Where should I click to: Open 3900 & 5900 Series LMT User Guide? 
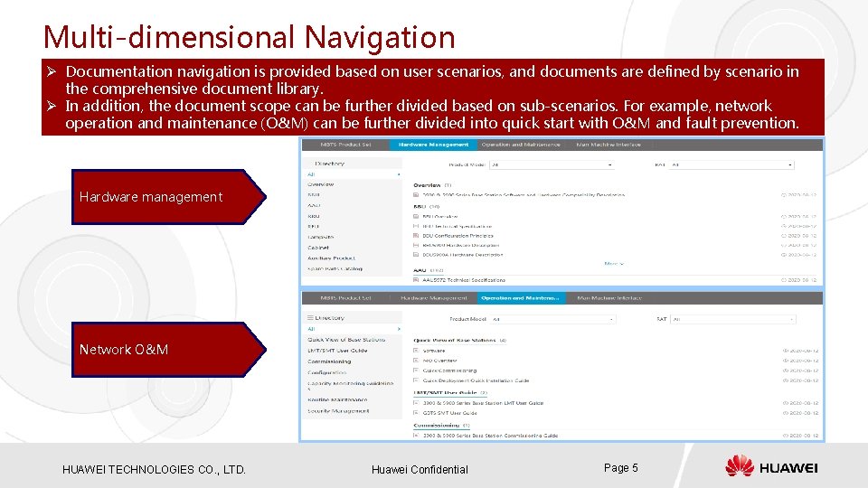point(483,403)
